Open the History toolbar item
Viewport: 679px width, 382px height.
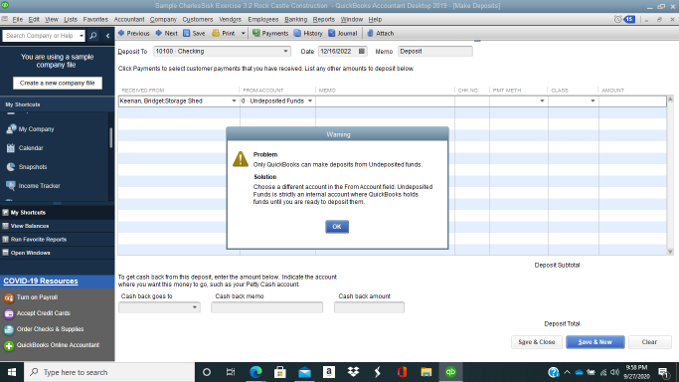coord(308,33)
